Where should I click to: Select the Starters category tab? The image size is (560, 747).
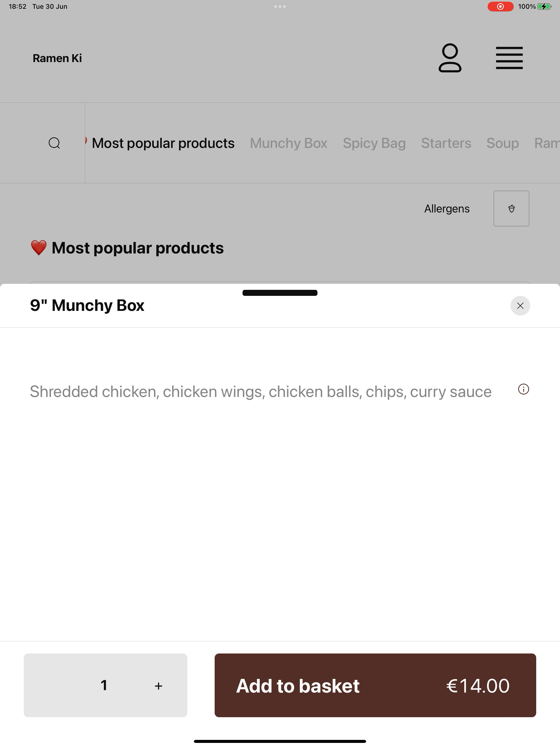(x=446, y=143)
